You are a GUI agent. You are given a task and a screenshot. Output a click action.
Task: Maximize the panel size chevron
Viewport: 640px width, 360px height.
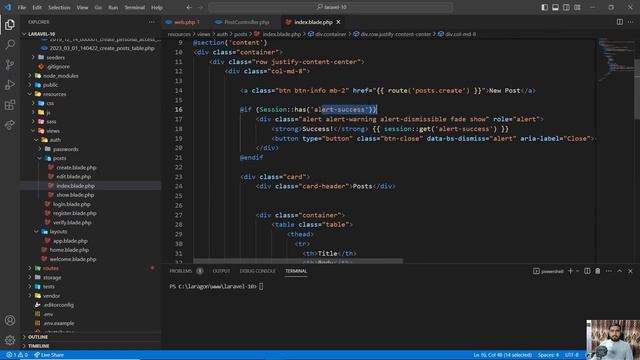tap(620, 271)
